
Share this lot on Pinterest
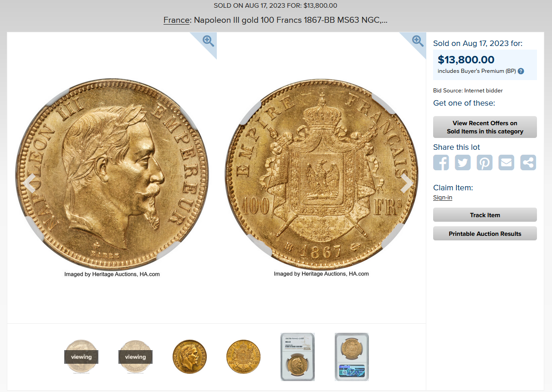[485, 163]
